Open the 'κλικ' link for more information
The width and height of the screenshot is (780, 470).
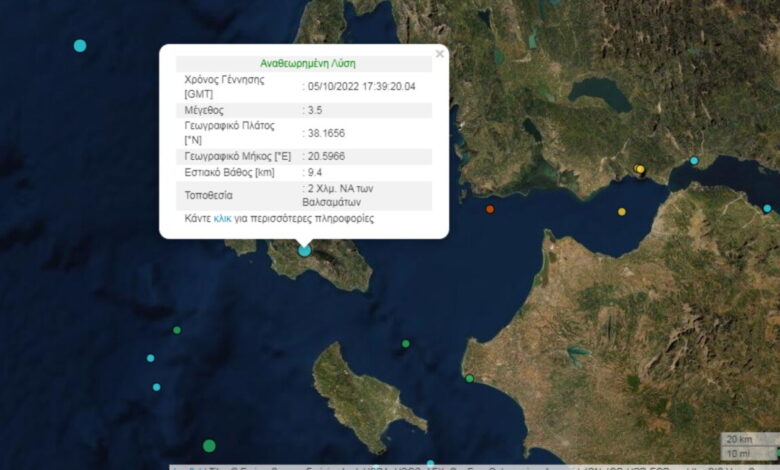(x=222, y=218)
